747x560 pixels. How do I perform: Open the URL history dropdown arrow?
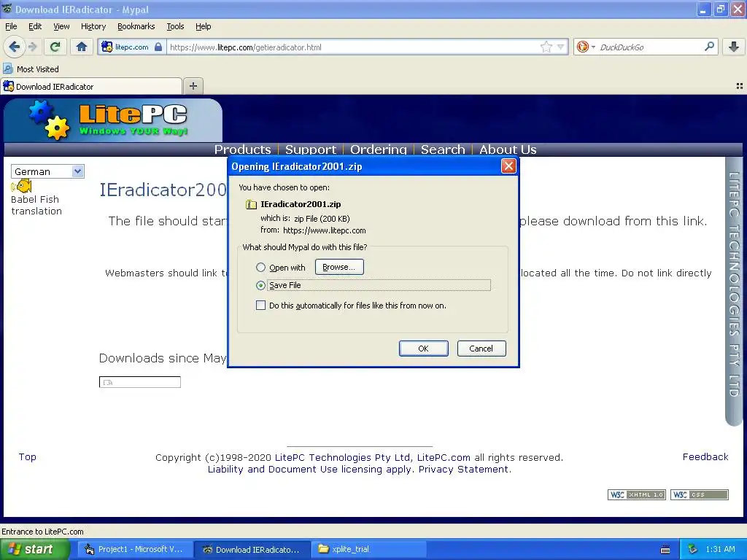(x=561, y=47)
